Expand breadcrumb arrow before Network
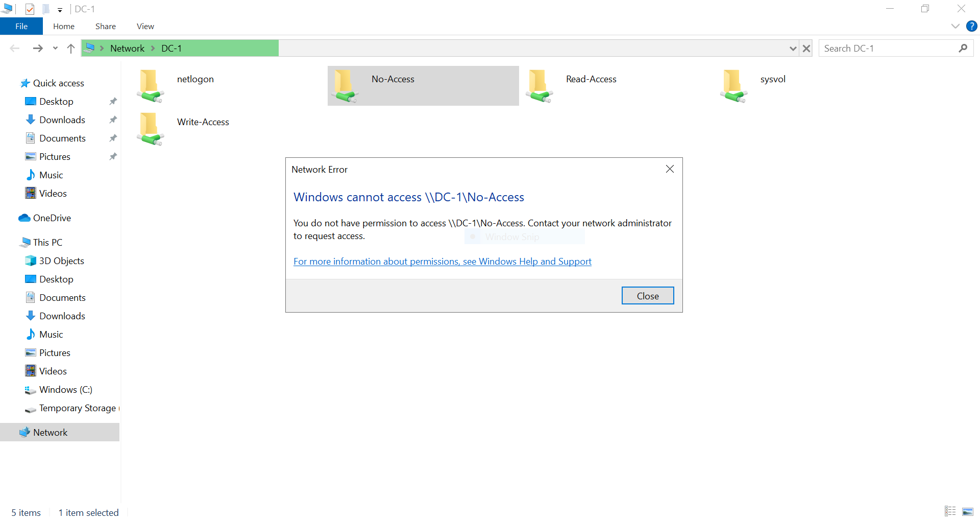The height and width of the screenshot is (521, 980). pos(102,49)
